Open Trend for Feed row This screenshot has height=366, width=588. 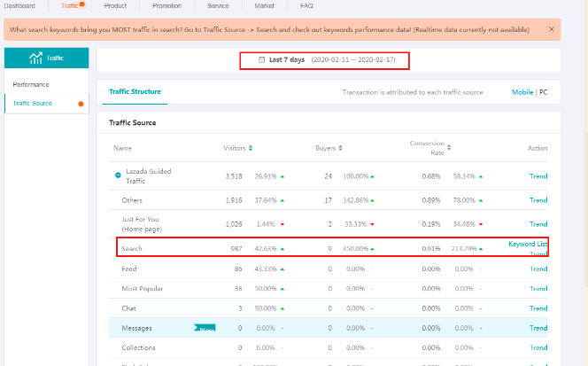pyautogui.click(x=538, y=269)
